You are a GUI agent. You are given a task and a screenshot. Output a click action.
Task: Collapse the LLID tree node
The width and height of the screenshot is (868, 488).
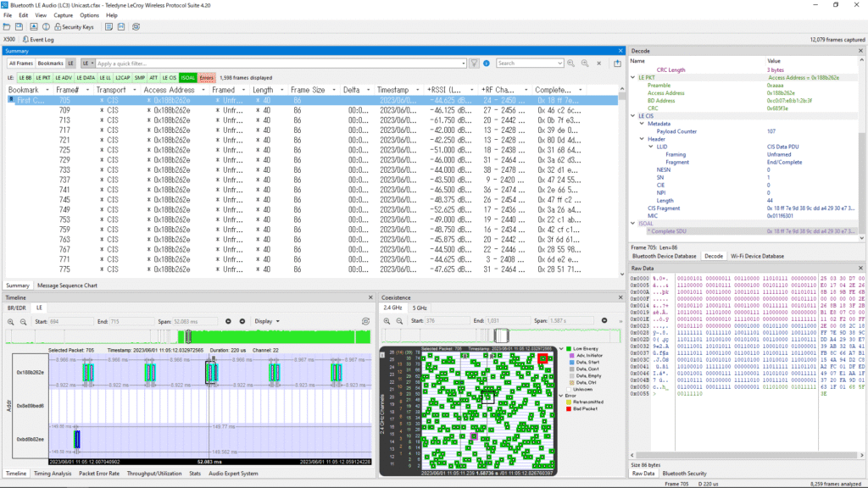point(651,146)
